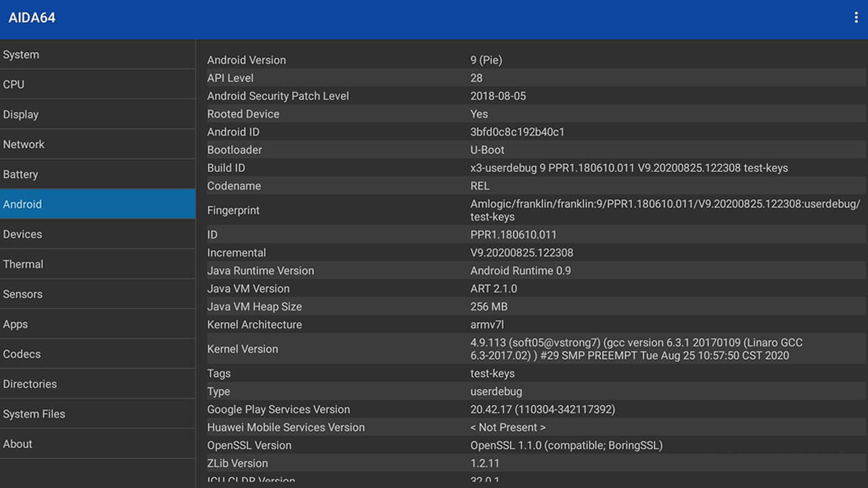Click the Android ID 3bfd0c8c192b40c1
This screenshot has width=868, height=488.
(x=517, y=131)
